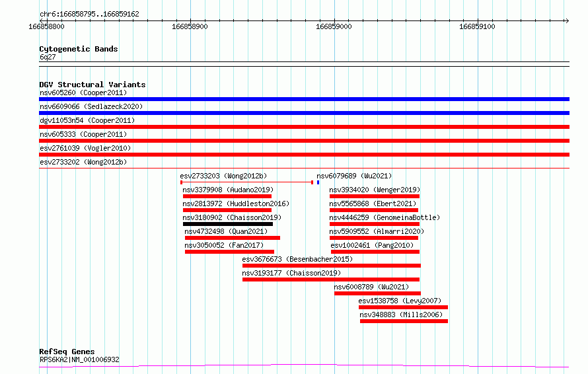This screenshot has width=588, height=374.
Task: Select esv1002461 (Pang2010) label
Action: click(373, 245)
